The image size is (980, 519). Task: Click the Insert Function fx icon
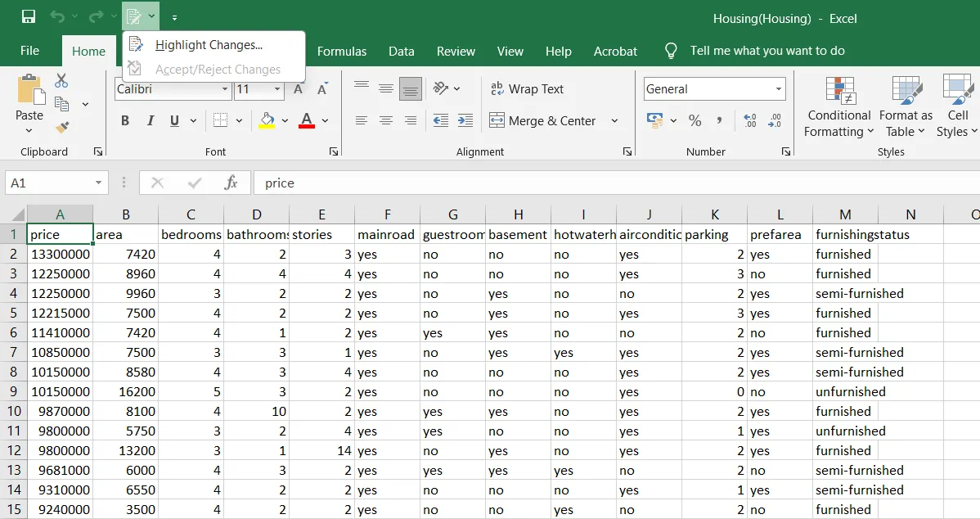[x=231, y=183]
